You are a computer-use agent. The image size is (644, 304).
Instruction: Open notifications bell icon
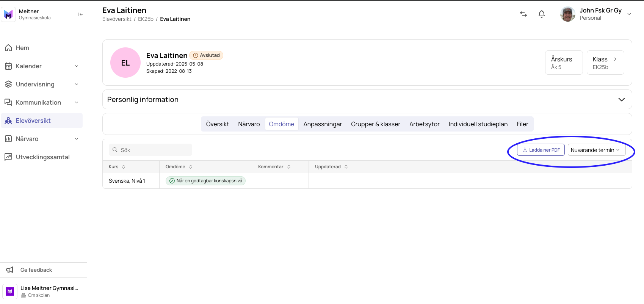(x=542, y=14)
